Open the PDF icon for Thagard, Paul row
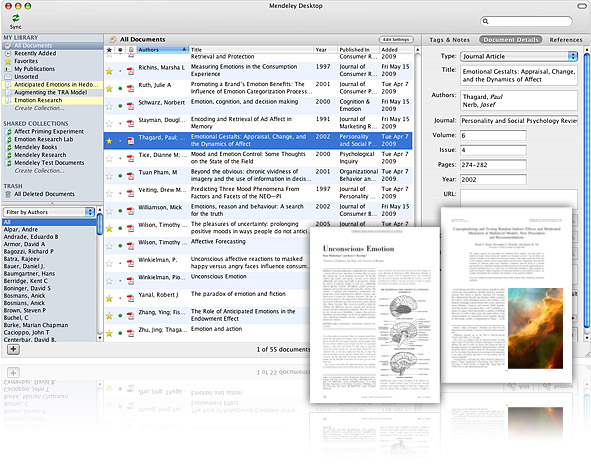 pyautogui.click(x=130, y=141)
